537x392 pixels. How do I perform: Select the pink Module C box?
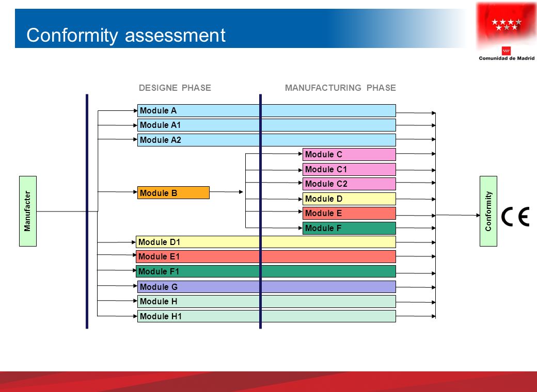349,154
